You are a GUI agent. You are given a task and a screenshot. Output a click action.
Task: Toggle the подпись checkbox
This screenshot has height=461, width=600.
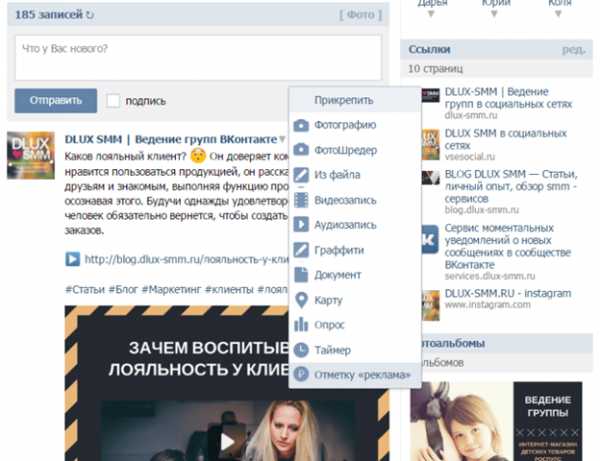[x=113, y=101]
